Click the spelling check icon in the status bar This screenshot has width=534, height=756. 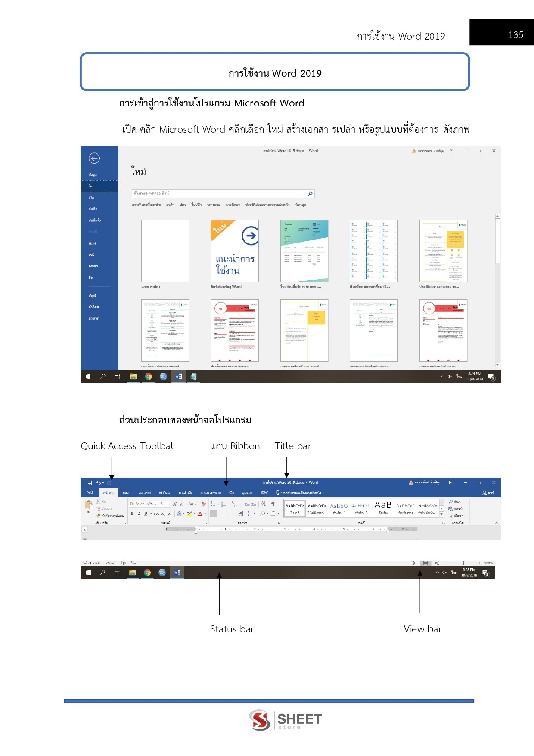pyautogui.click(x=124, y=563)
